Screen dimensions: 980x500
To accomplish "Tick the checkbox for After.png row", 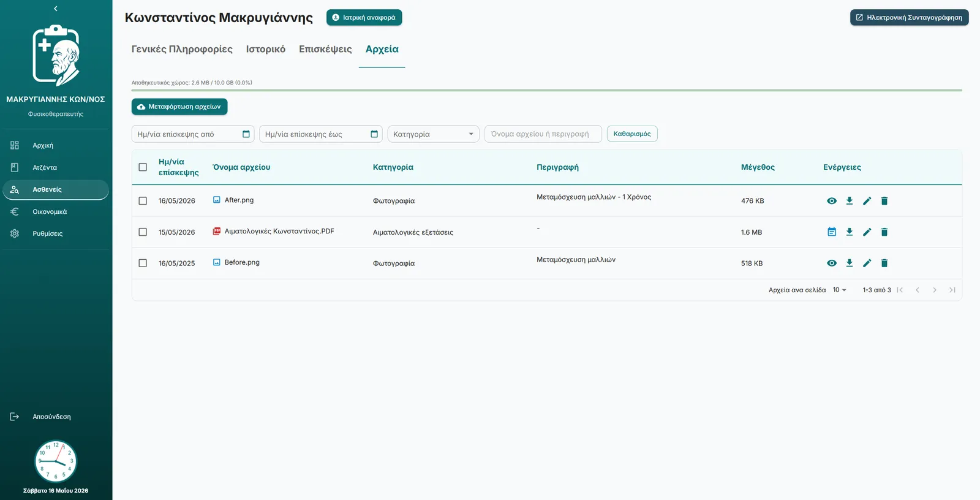I will click(143, 201).
